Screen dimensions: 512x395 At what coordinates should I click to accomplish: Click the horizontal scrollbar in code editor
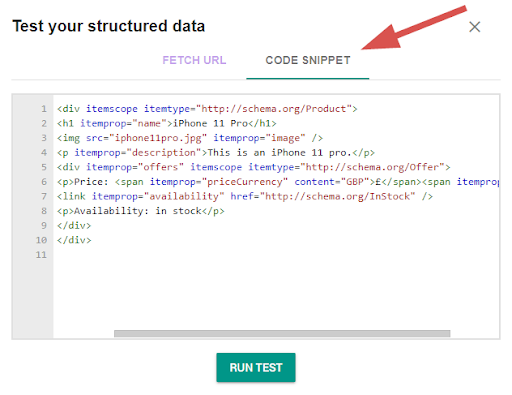click(x=282, y=333)
